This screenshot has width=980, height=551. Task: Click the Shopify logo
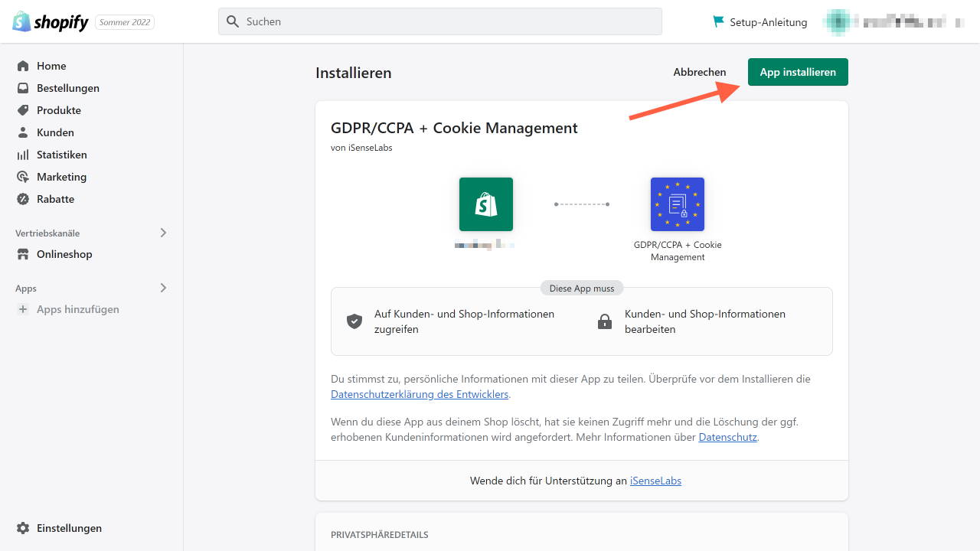point(51,21)
